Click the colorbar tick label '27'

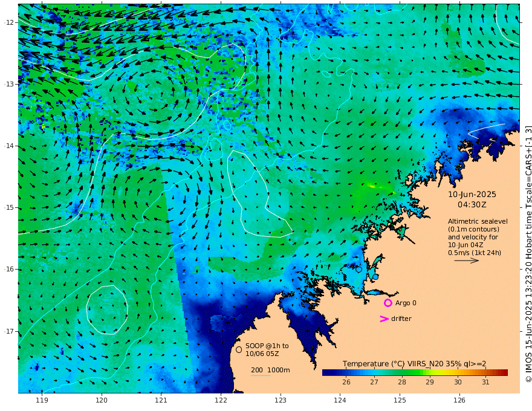click(374, 382)
